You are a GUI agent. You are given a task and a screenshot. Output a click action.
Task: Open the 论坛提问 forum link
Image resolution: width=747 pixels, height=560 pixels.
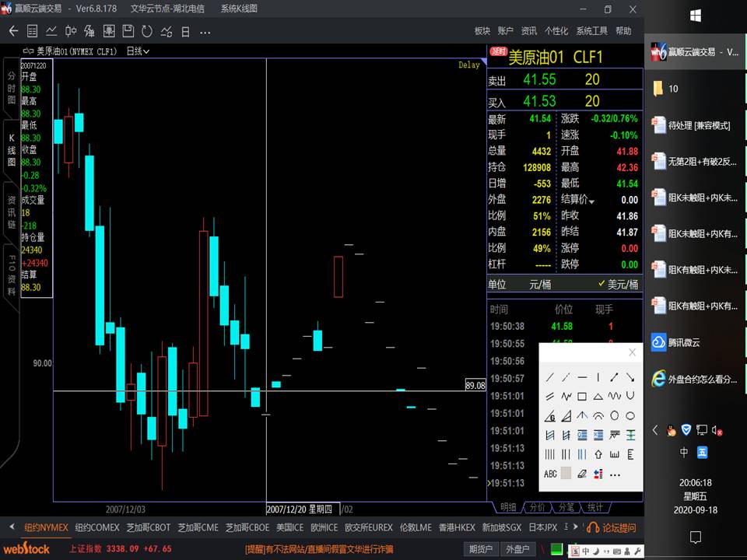click(x=612, y=528)
